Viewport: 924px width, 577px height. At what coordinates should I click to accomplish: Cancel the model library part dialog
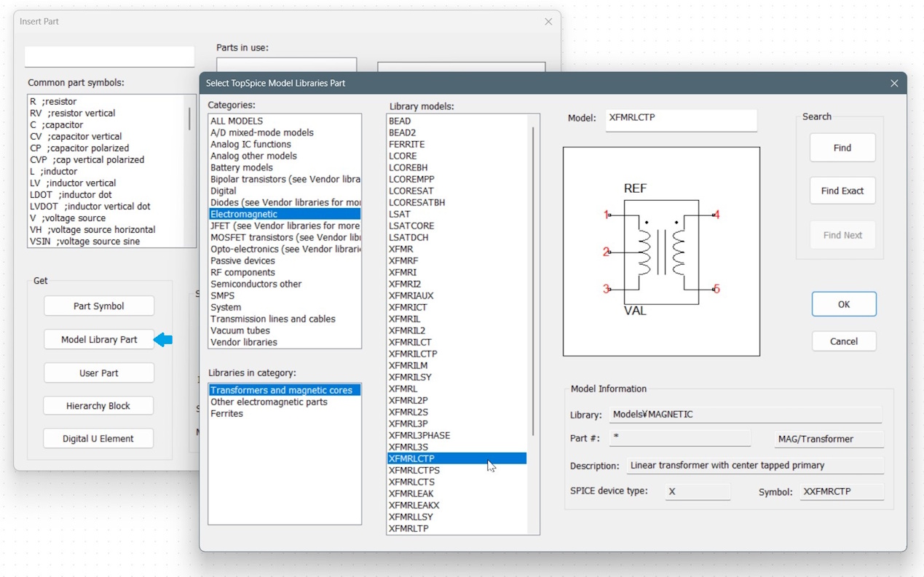(844, 341)
